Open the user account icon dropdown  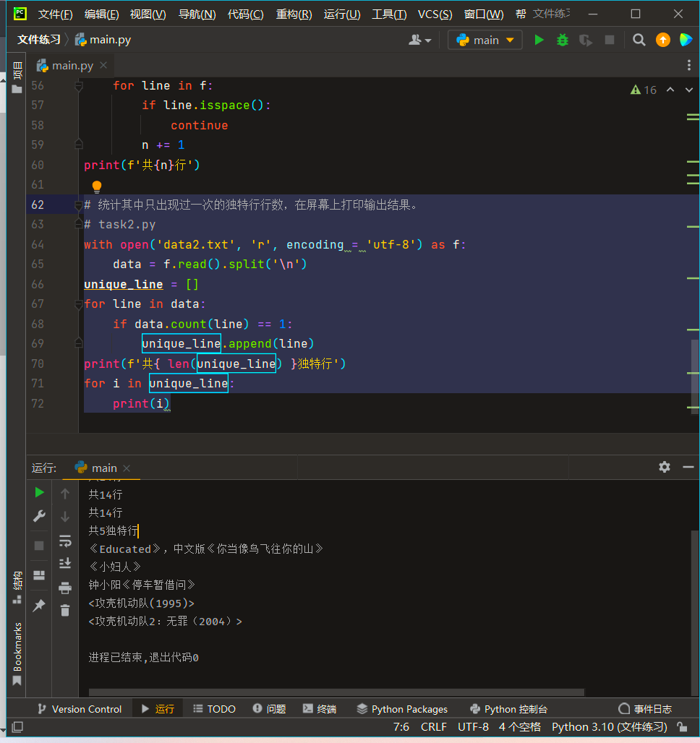[x=419, y=40]
